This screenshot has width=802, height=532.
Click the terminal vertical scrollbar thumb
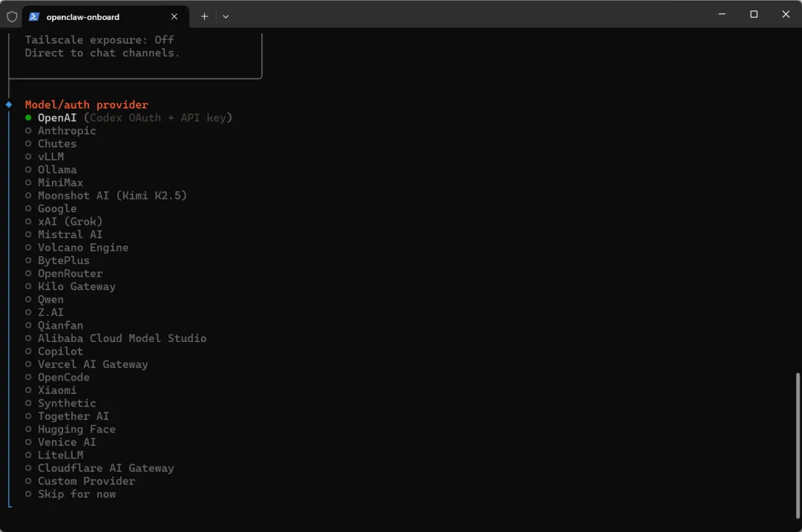point(798,446)
